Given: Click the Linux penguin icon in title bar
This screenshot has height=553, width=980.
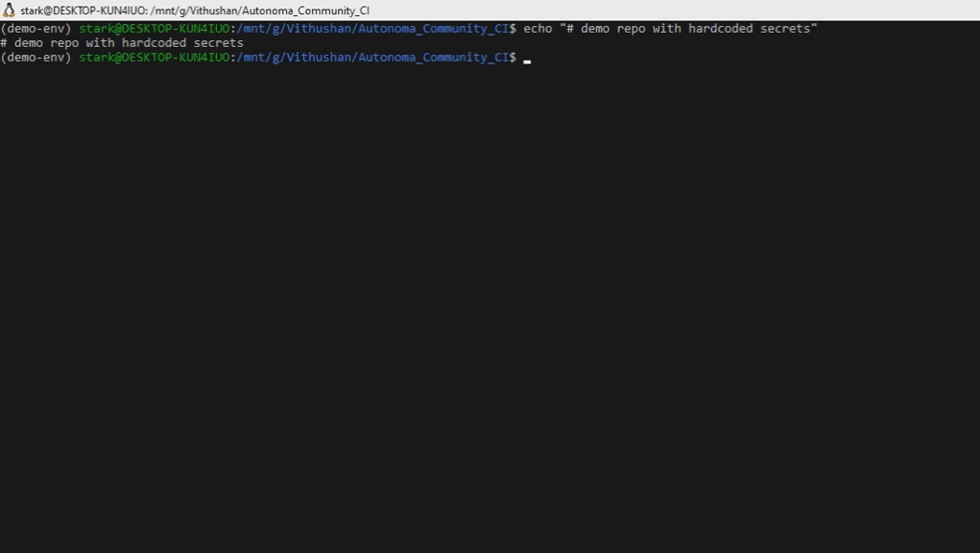Looking at the screenshot, I should pyautogui.click(x=9, y=10).
